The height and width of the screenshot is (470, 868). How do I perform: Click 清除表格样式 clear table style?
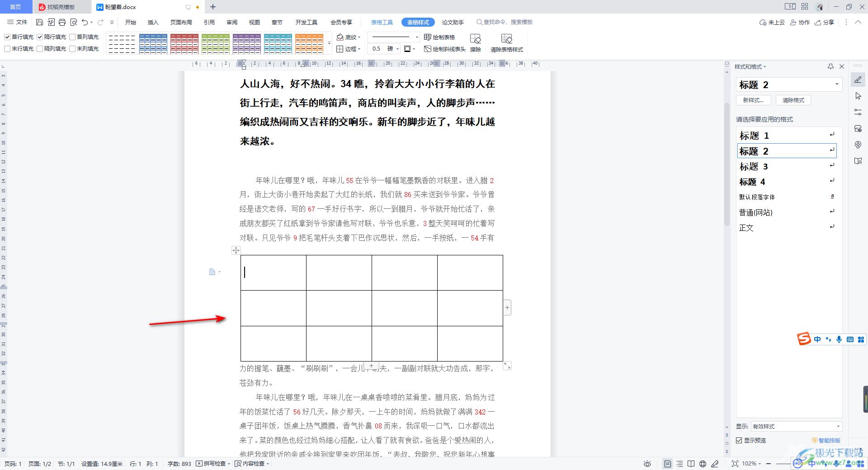pos(506,43)
